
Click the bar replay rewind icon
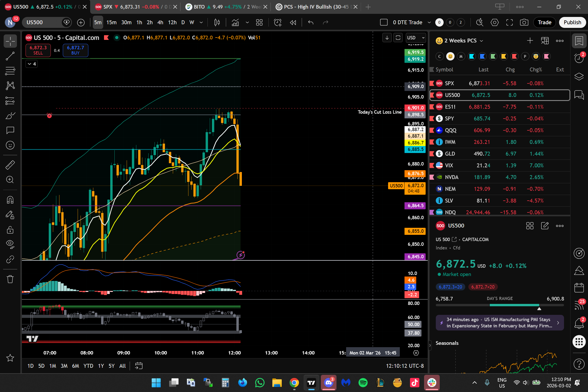click(293, 22)
